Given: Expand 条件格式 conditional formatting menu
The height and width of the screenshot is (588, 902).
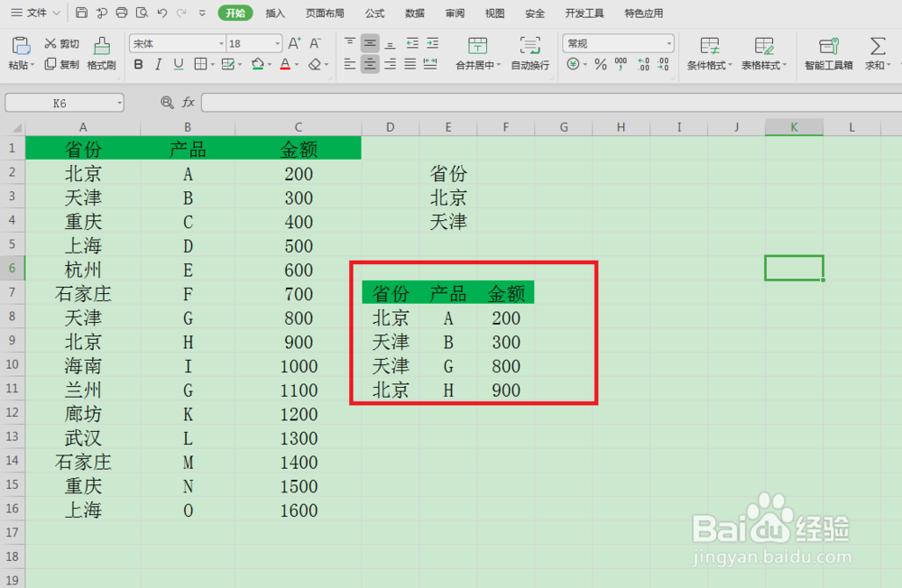Looking at the screenshot, I should click(x=730, y=65).
